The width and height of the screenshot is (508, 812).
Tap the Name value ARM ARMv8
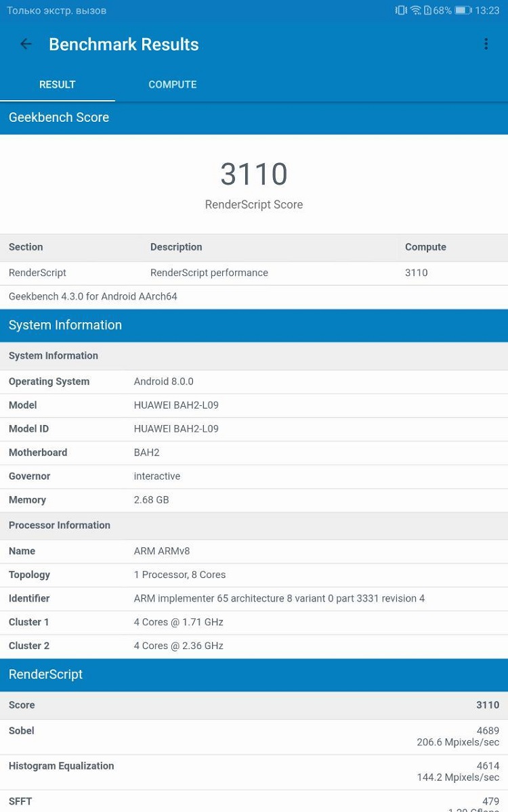[161, 551]
